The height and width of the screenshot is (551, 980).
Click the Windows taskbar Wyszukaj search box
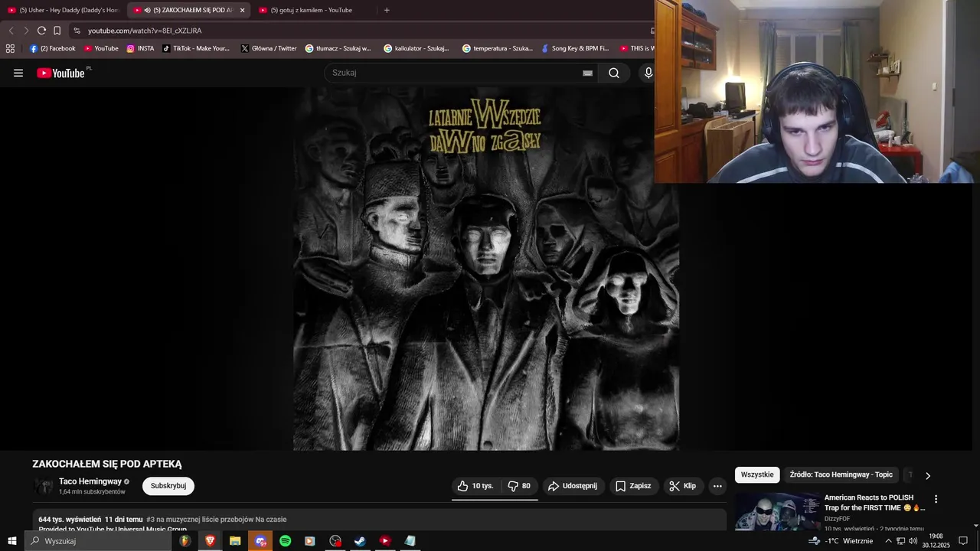tap(97, 541)
